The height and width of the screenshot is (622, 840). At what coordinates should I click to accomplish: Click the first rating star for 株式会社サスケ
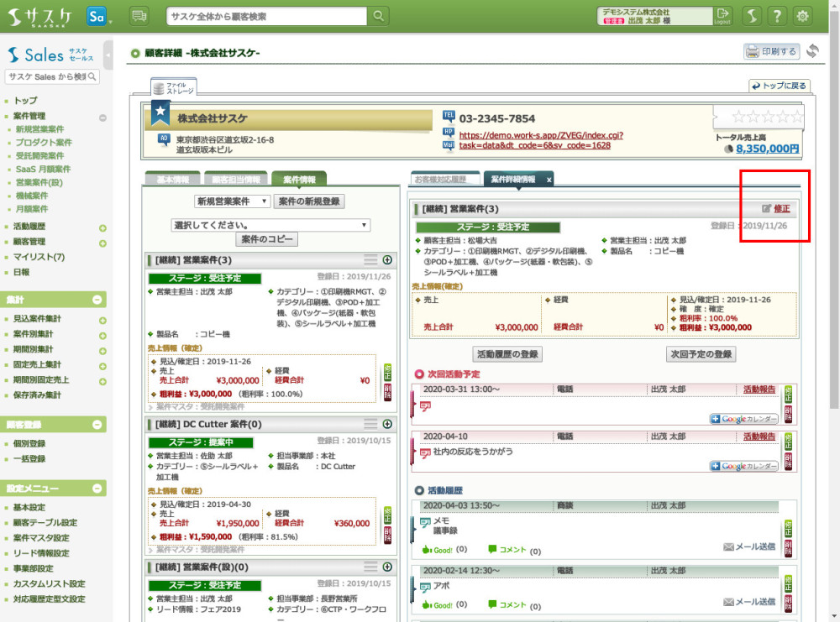click(x=738, y=117)
